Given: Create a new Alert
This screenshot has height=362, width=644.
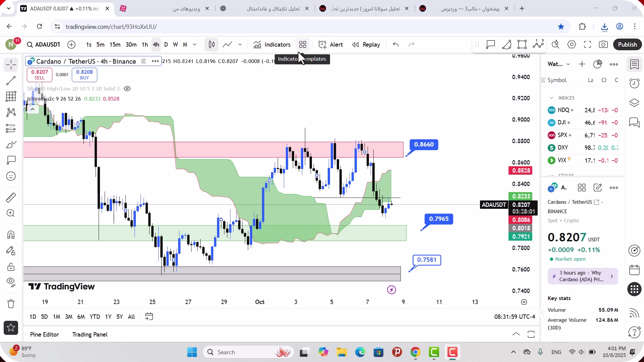Looking at the screenshot, I should pos(331,45).
